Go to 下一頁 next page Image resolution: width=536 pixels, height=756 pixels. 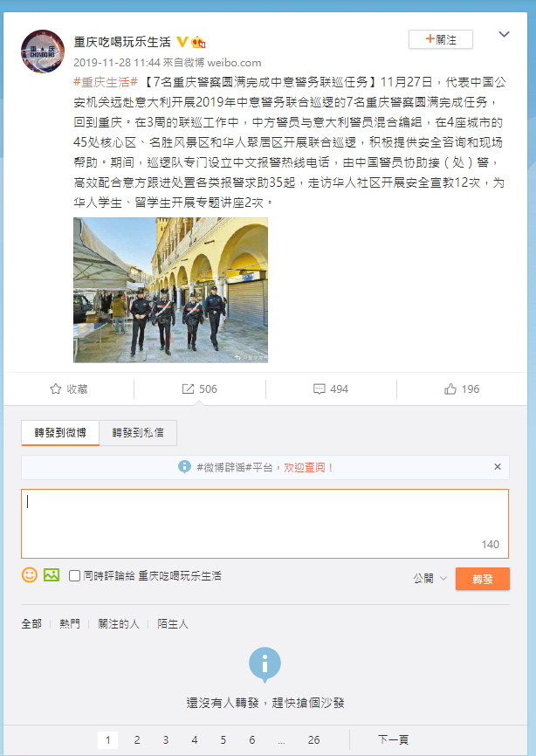(393, 739)
